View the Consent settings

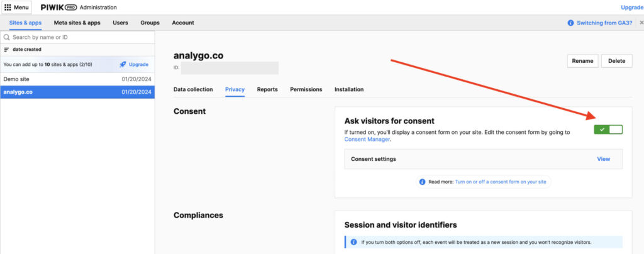click(603, 159)
